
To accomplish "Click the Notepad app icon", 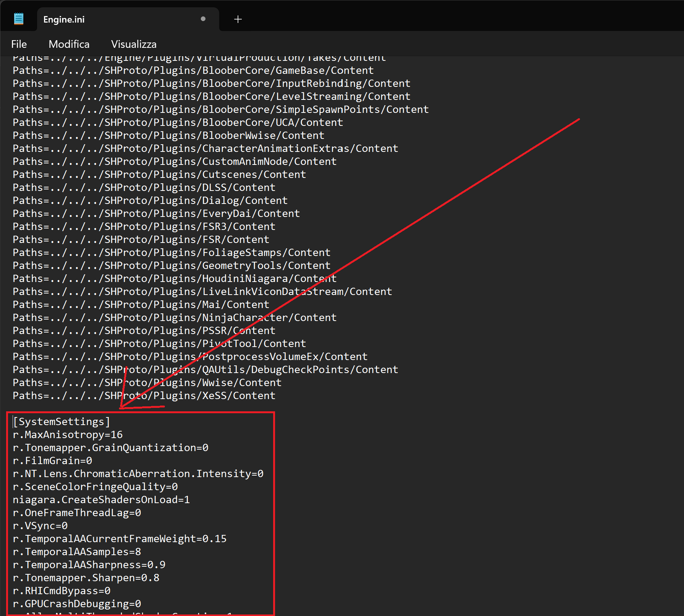I will pyautogui.click(x=18, y=19).
